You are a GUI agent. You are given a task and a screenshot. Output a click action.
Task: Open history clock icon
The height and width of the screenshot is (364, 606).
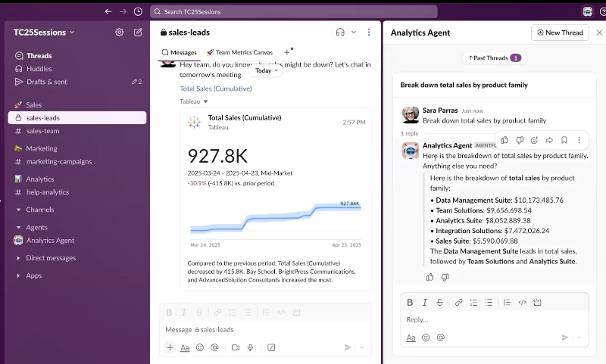[138, 11]
